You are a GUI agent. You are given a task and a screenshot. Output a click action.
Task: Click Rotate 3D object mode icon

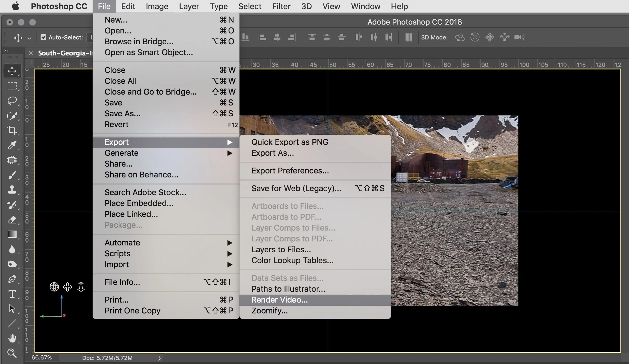click(x=460, y=37)
